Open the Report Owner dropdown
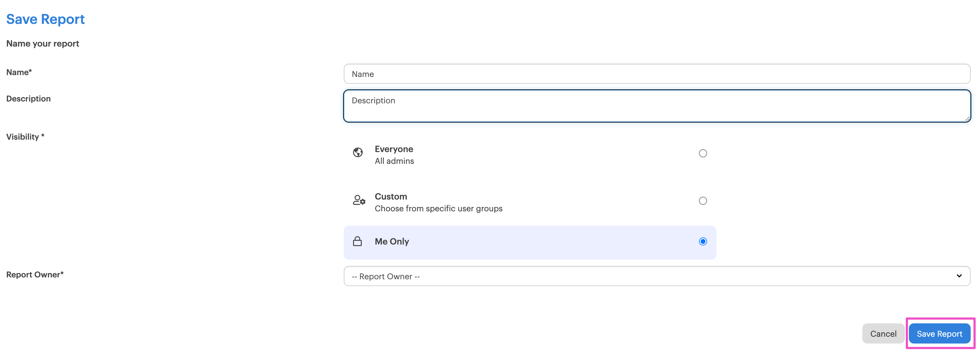 point(657,276)
